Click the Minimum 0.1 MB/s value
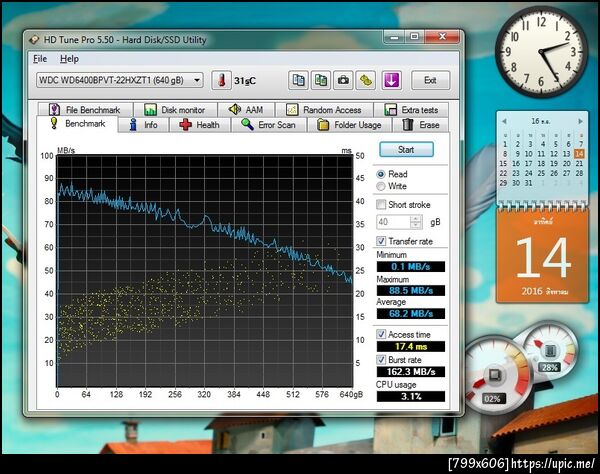 click(x=411, y=267)
